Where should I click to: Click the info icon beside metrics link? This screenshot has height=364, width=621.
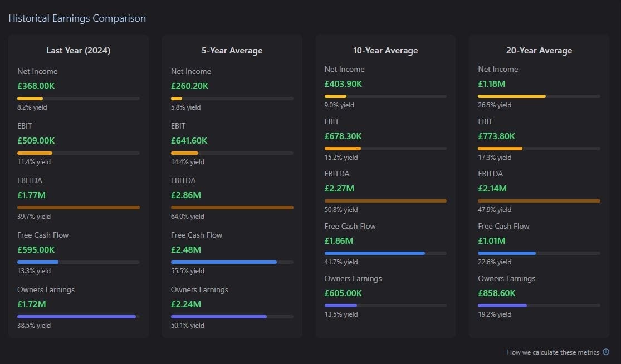(605, 352)
